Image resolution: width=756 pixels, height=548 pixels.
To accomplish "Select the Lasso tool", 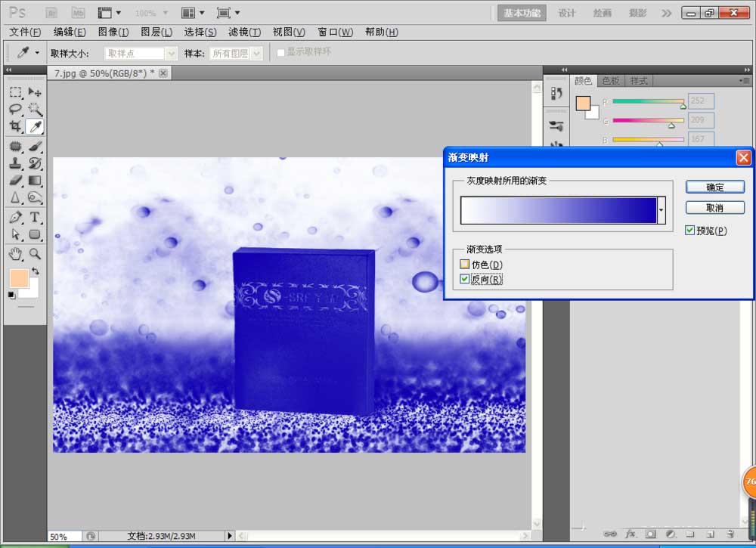I will pos(15,110).
